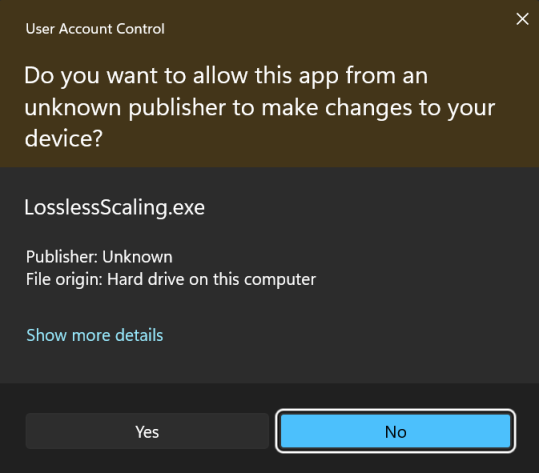Choose No to block the app

pyautogui.click(x=395, y=431)
